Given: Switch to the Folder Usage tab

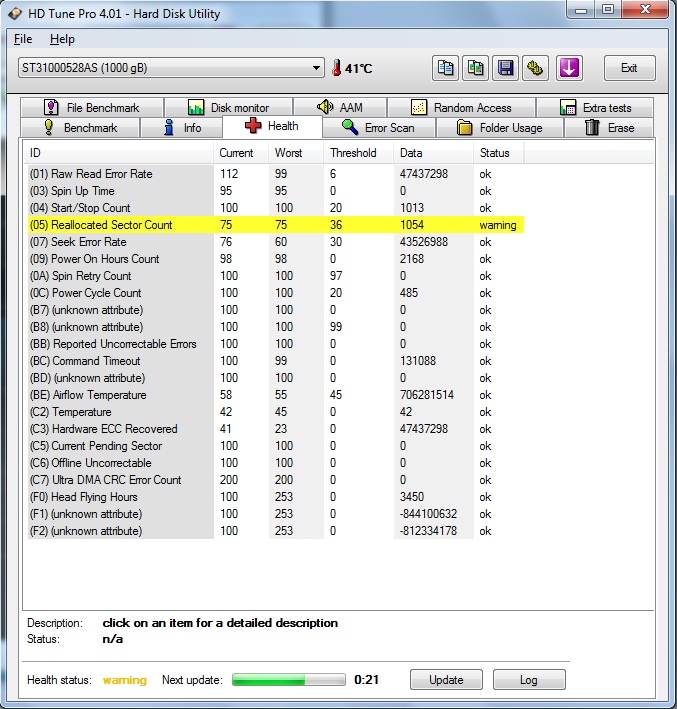Looking at the screenshot, I should tap(499, 128).
